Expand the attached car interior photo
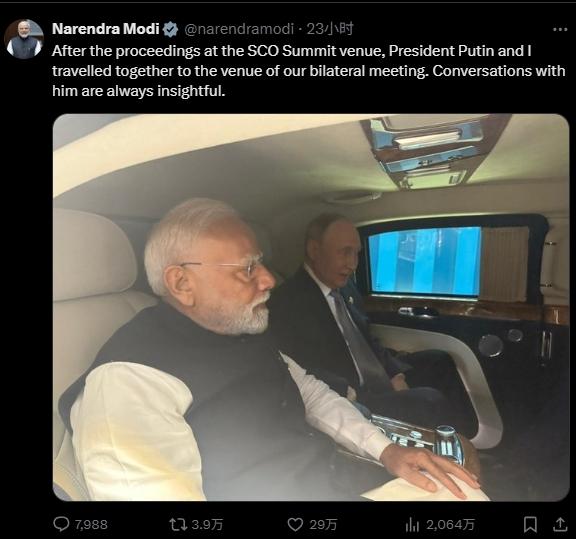Image resolution: width=576 pixels, height=539 pixels. tap(311, 307)
